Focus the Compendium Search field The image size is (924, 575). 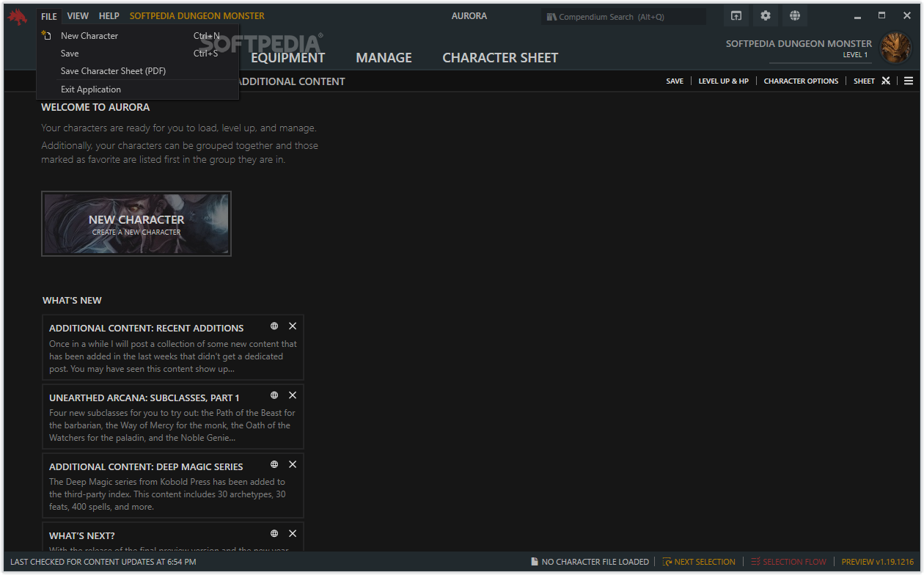(x=623, y=17)
